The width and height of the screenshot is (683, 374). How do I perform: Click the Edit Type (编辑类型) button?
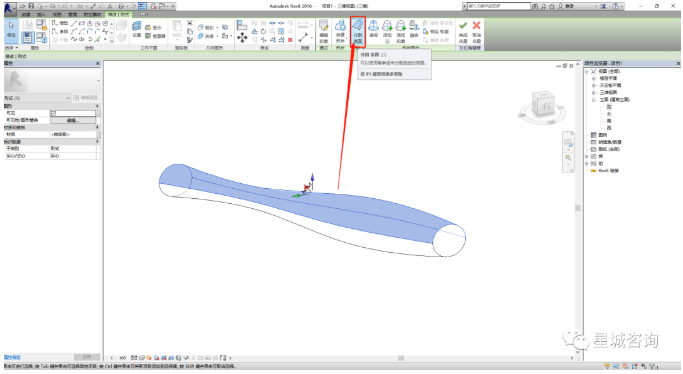click(x=86, y=98)
